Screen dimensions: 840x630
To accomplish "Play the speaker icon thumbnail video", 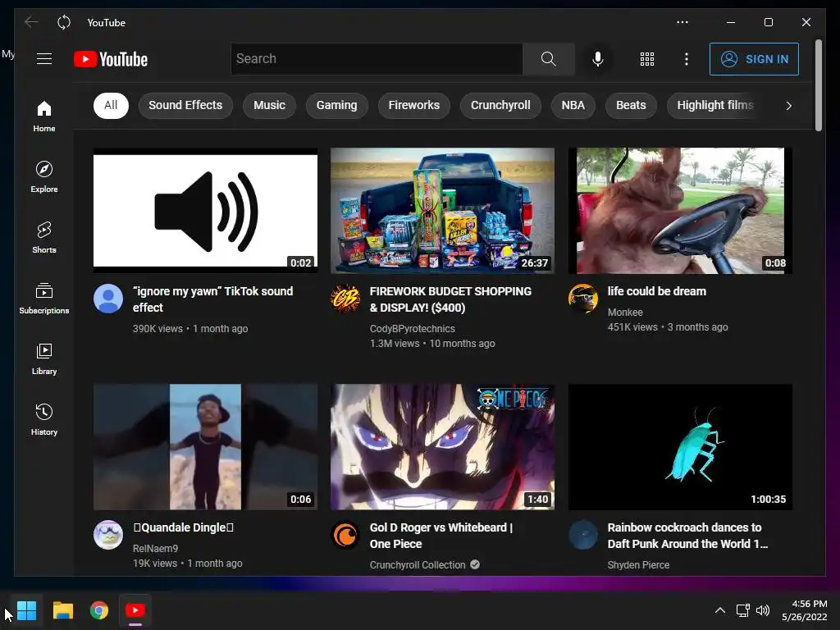I will [205, 211].
